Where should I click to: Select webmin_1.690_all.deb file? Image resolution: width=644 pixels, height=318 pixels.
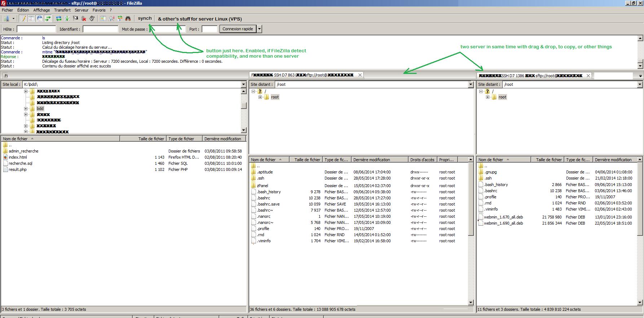[503, 223]
